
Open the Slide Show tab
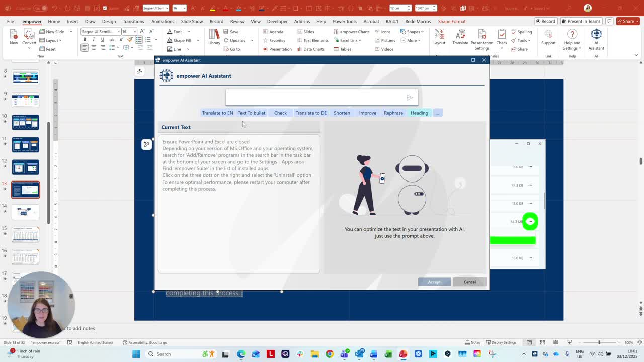(x=192, y=22)
